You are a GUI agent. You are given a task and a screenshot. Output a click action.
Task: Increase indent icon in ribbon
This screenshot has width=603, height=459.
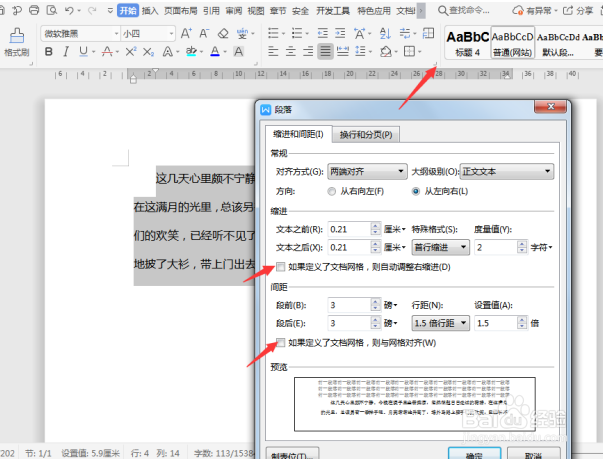340,33
